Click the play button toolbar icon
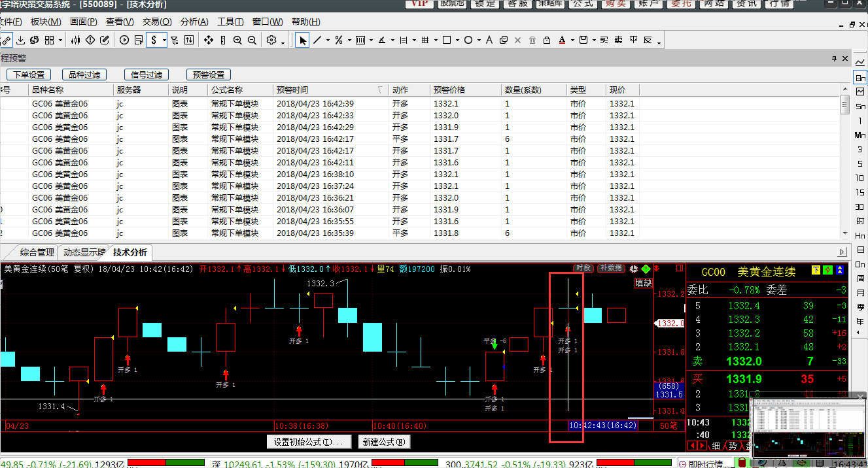Screen dimensions: 868x468 pyautogui.click(x=124, y=41)
